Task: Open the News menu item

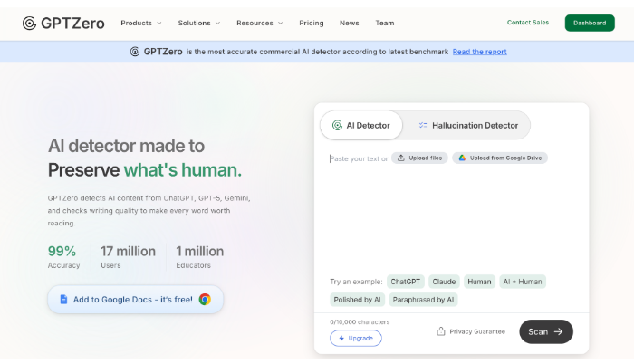Action: (x=350, y=23)
